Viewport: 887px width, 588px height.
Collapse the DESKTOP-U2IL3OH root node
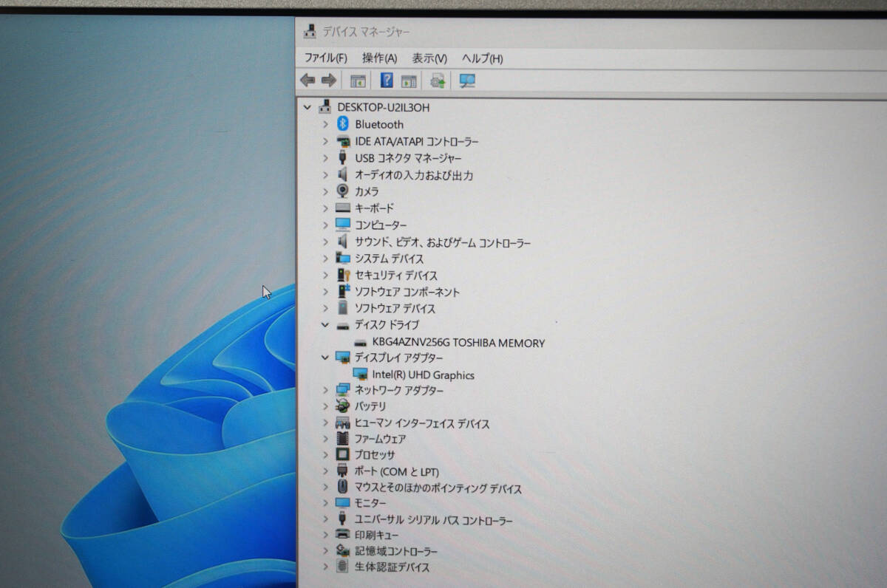(307, 107)
